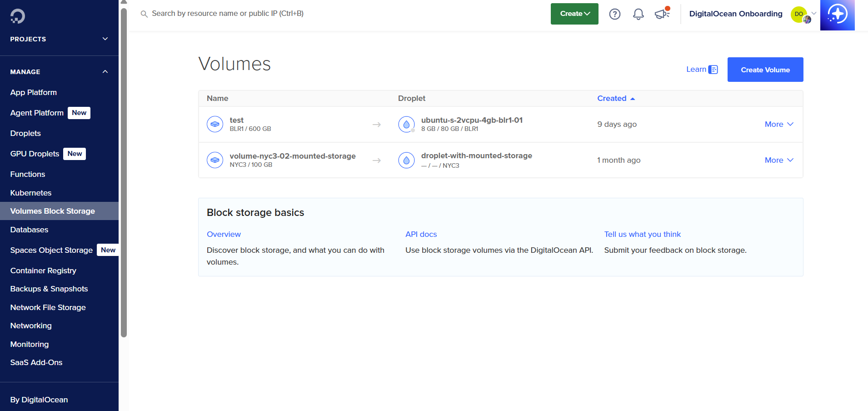Collapse the MANAGE sidebar section
The width and height of the screenshot is (868, 411).
[x=104, y=71]
